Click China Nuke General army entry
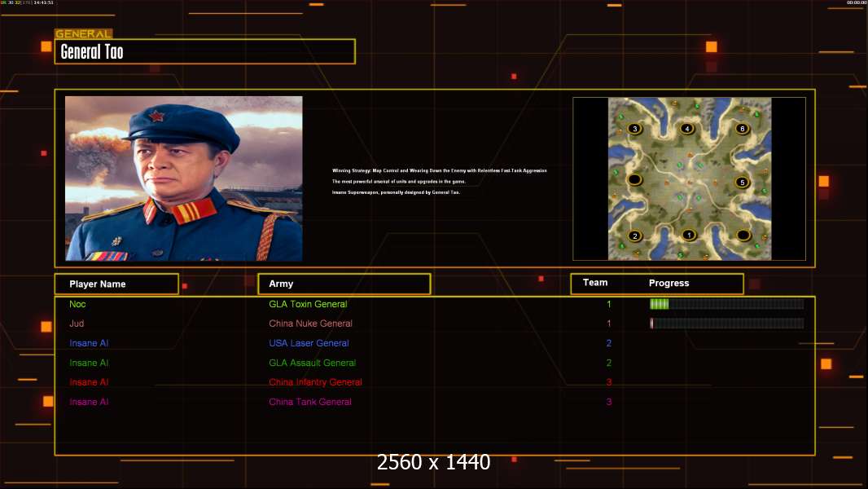This screenshot has height=489, width=868. tap(310, 324)
